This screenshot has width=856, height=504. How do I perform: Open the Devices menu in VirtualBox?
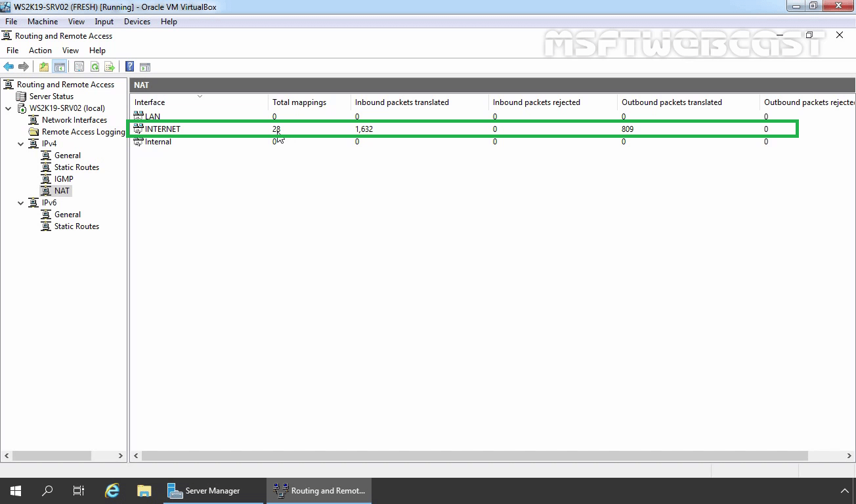(x=137, y=21)
